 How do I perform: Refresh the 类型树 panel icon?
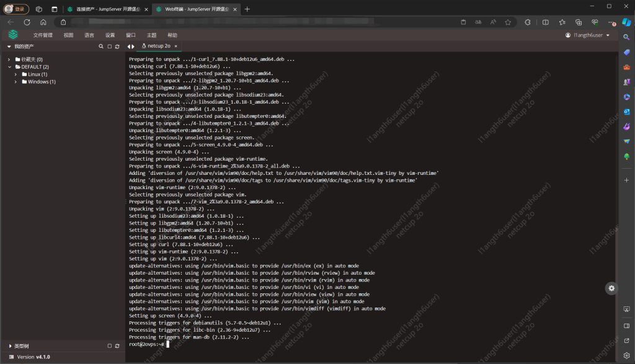(x=117, y=345)
